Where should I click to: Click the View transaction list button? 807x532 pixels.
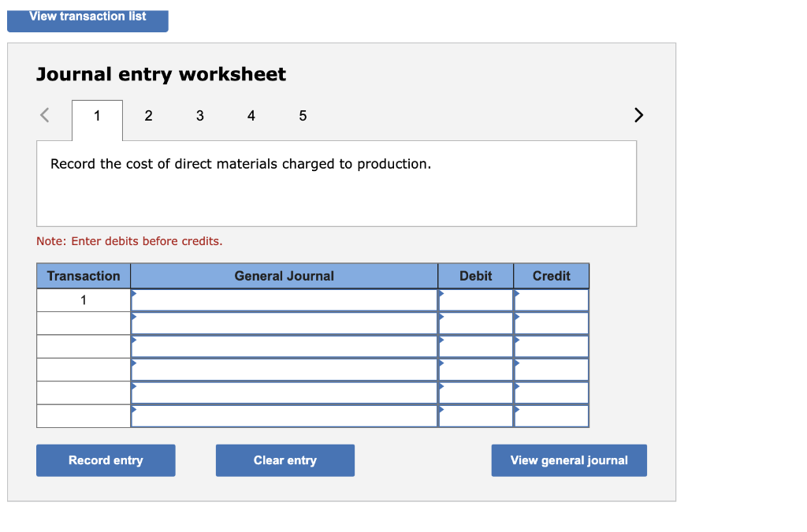click(x=87, y=20)
